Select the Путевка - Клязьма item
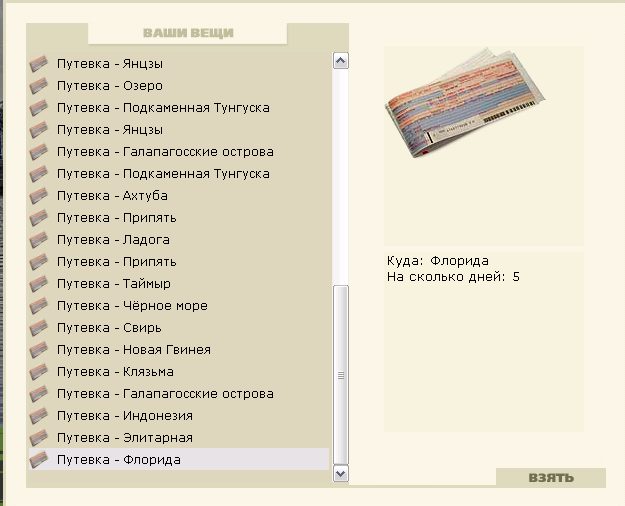Screen dimensions: 625x506 (x=179, y=372)
